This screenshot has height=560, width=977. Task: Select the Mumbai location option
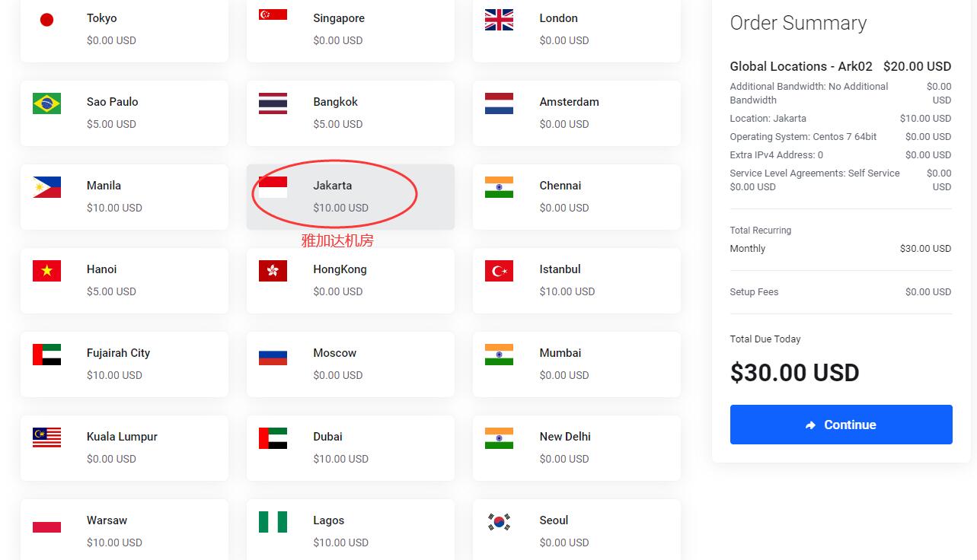[576, 364]
